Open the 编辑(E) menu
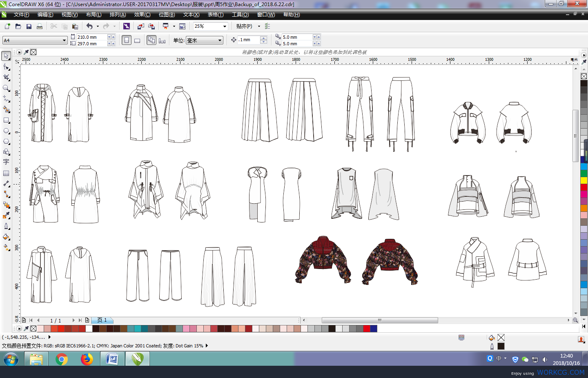Viewport: 588px width, 378px height. click(45, 15)
